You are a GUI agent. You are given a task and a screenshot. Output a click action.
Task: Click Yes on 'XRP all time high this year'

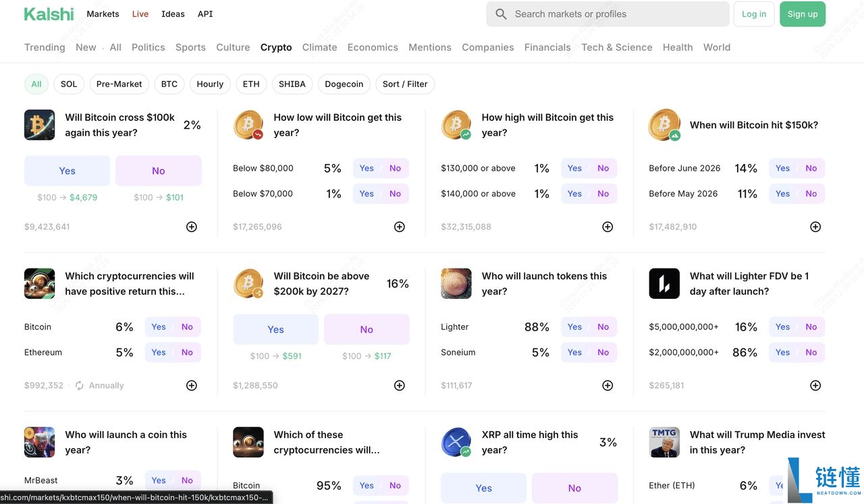click(483, 488)
